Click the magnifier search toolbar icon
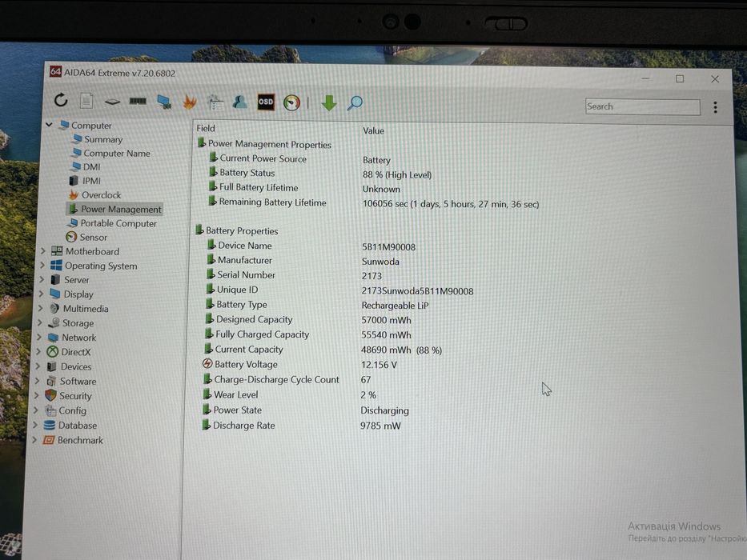 click(355, 103)
